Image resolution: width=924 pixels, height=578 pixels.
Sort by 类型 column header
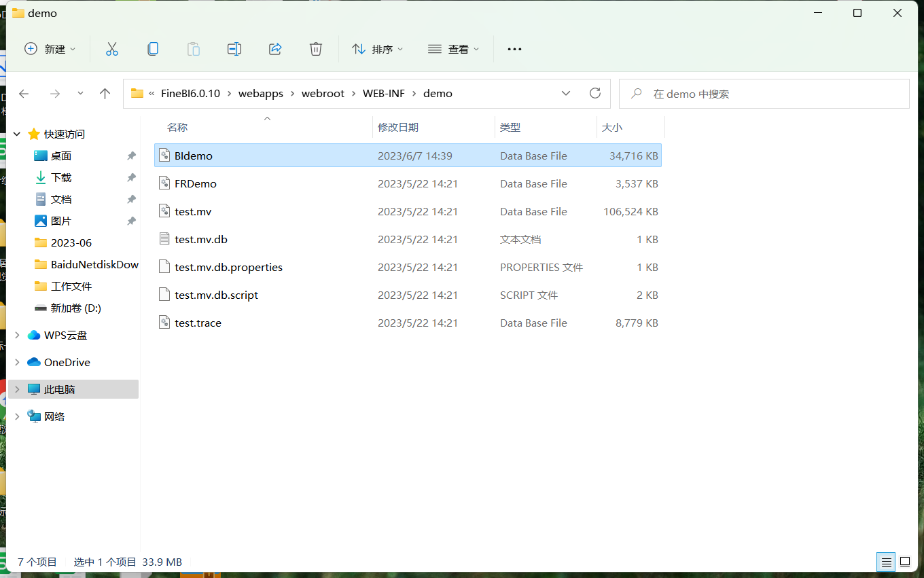click(510, 127)
